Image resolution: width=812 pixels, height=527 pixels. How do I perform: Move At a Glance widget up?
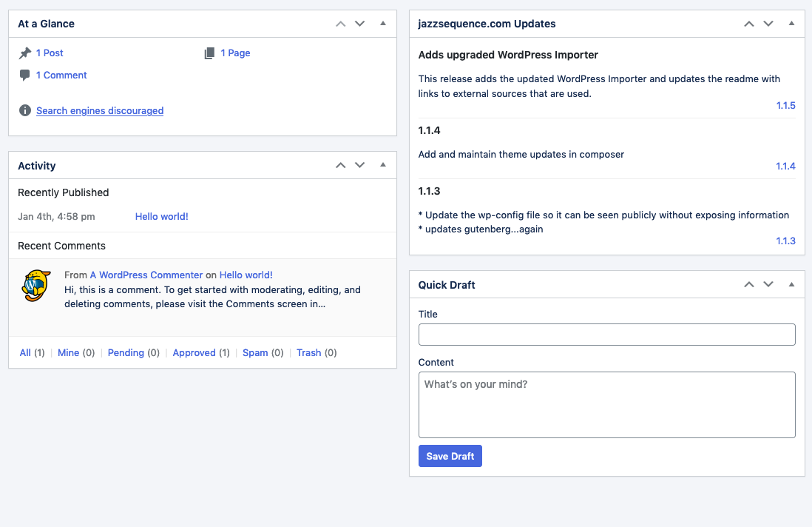(x=341, y=24)
